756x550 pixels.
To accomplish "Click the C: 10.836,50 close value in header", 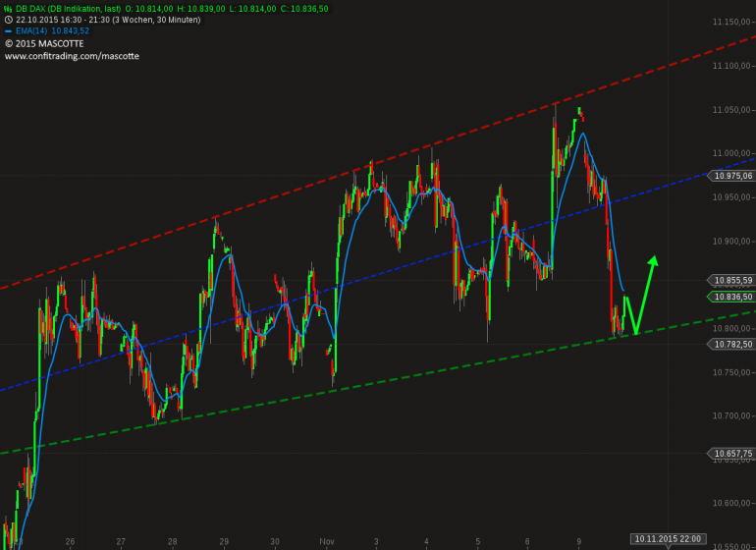I will 304,9.
